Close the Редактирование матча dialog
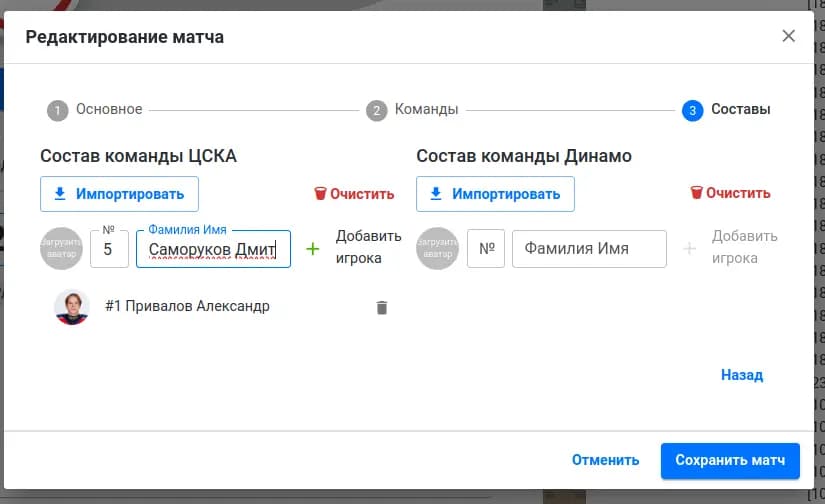 788,36
